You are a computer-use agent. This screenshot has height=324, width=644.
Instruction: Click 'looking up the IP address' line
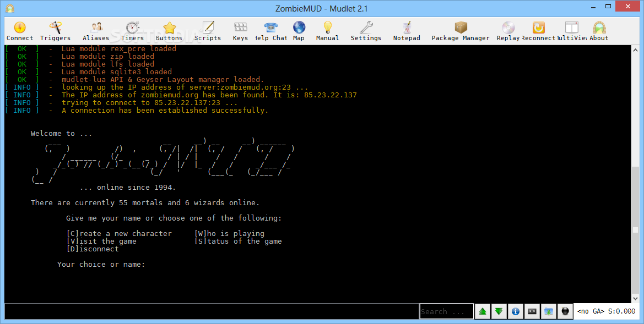coord(185,87)
